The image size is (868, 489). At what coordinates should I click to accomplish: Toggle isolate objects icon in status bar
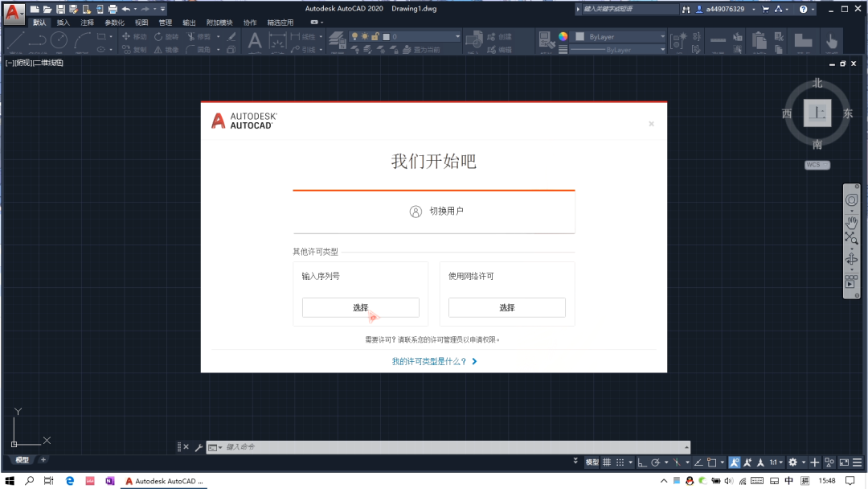point(829,462)
